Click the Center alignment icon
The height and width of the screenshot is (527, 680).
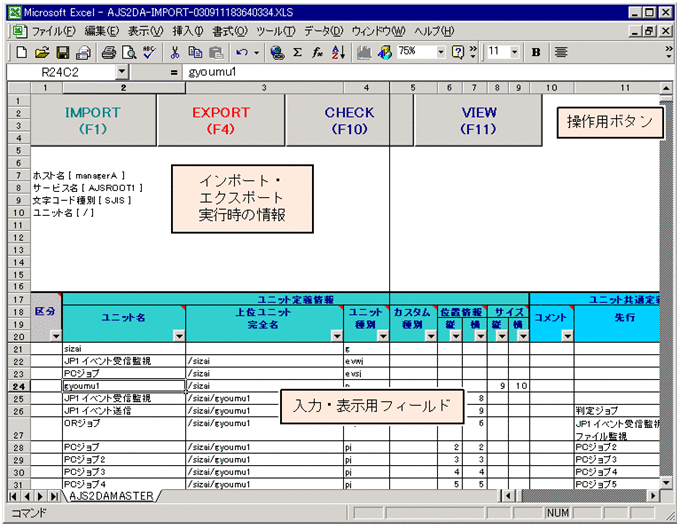click(x=561, y=52)
